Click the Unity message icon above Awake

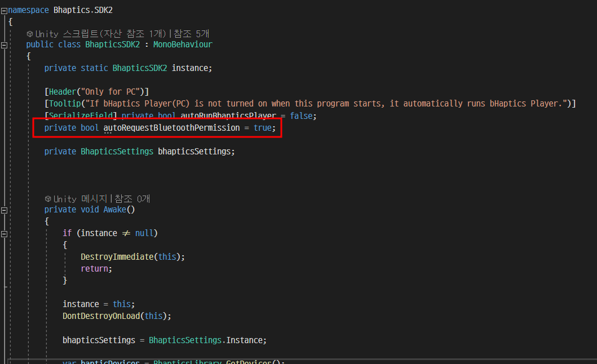coord(48,199)
